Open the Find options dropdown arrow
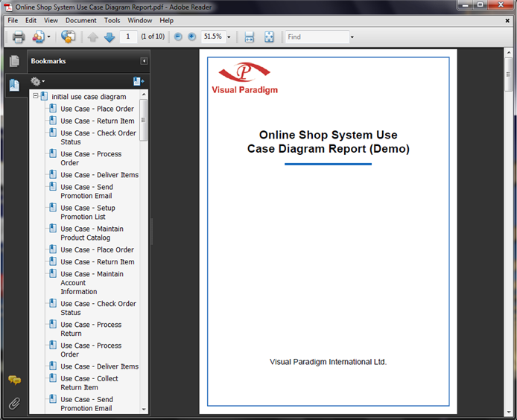 click(x=352, y=37)
